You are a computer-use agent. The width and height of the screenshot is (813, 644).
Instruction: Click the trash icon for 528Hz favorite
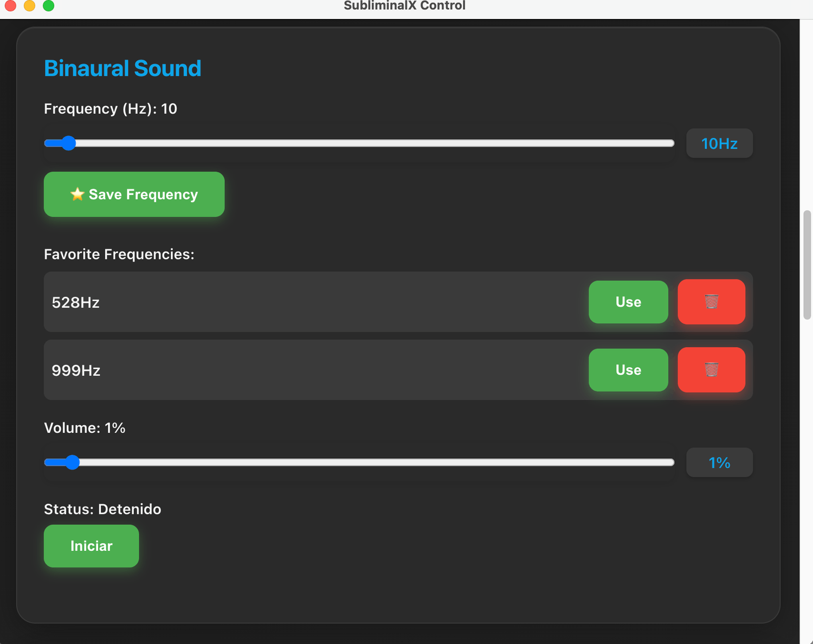(711, 302)
